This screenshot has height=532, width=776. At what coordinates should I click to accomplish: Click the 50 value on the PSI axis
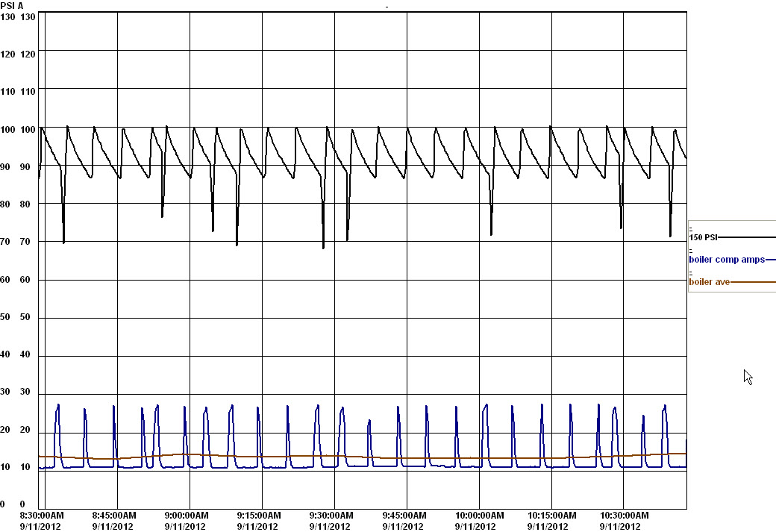pyautogui.click(x=5, y=316)
